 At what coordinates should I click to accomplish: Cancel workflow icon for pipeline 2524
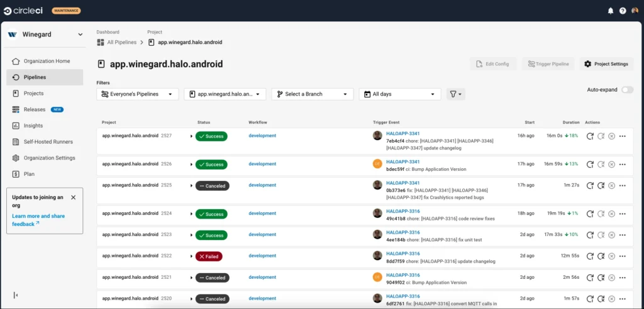pyautogui.click(x=611, y=214)
